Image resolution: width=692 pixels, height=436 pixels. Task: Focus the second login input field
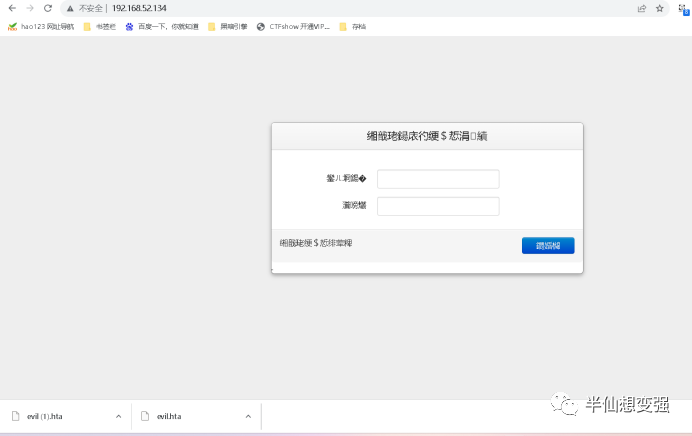tap(438, 206)
